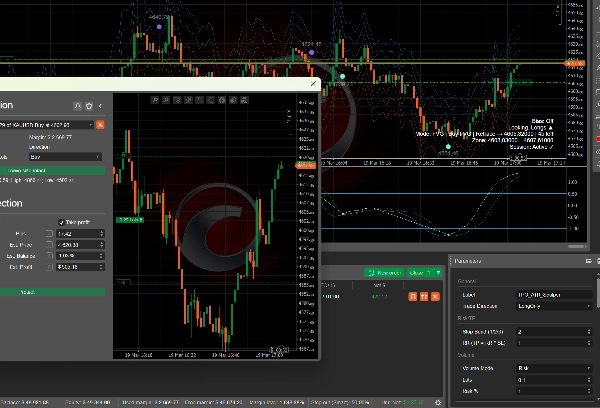Click the Parameters panel vertical scrollbar
Viewport: 600px width, 408px height.
click(x=598, y=292)
